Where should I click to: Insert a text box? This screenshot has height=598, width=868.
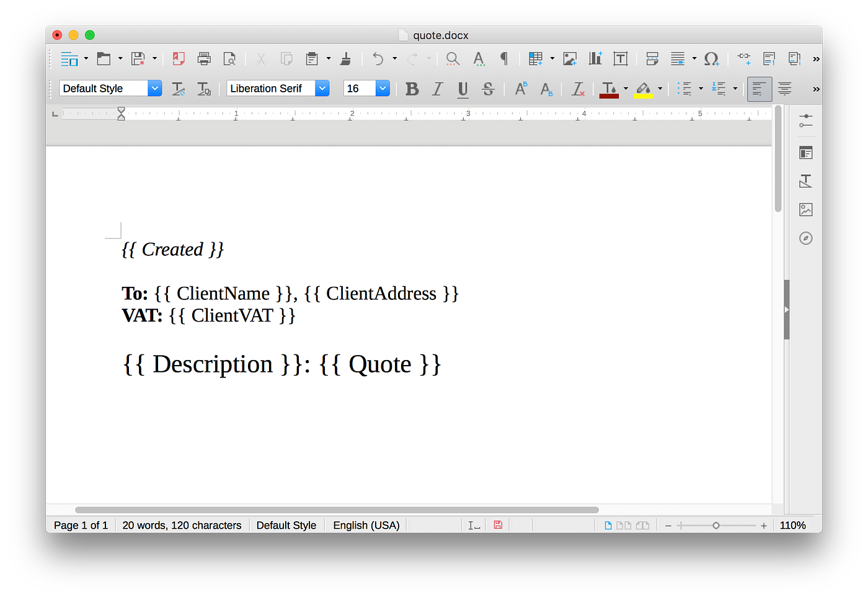(x=621, y=59)
